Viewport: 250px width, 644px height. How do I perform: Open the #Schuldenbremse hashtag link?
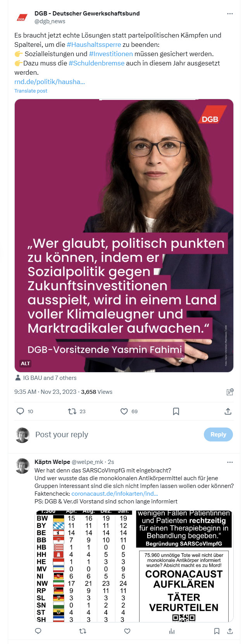tap(97, 63)
